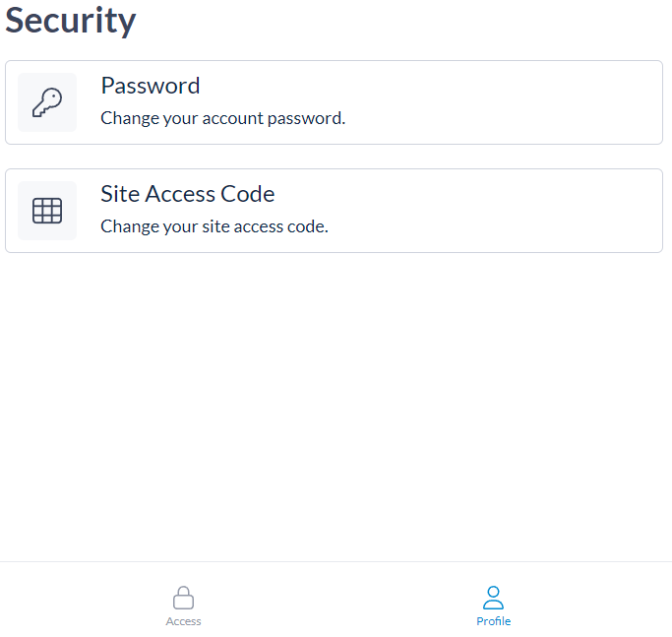Tap the person silhouette Profile icon
Viewport: 672px width, 637px height.
(x=493, y=598)
